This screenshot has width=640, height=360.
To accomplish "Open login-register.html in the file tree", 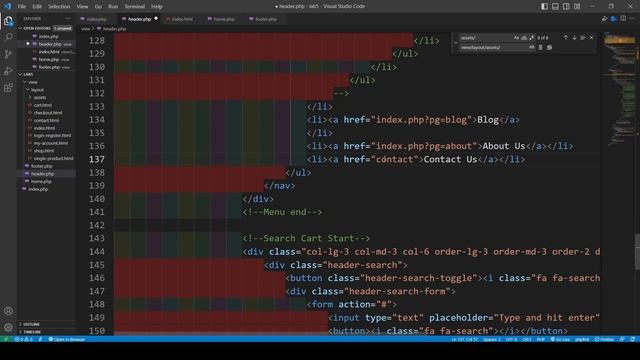I will (52, 136).
